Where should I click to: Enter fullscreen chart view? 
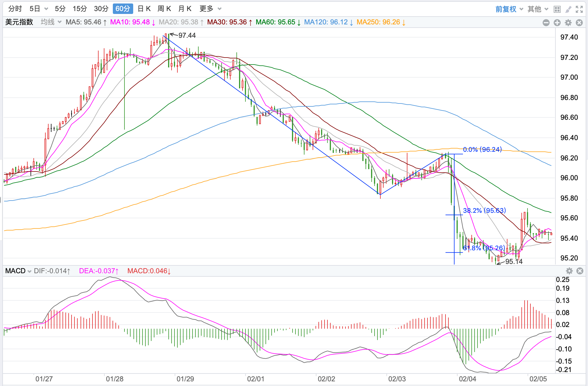[579, 9]
